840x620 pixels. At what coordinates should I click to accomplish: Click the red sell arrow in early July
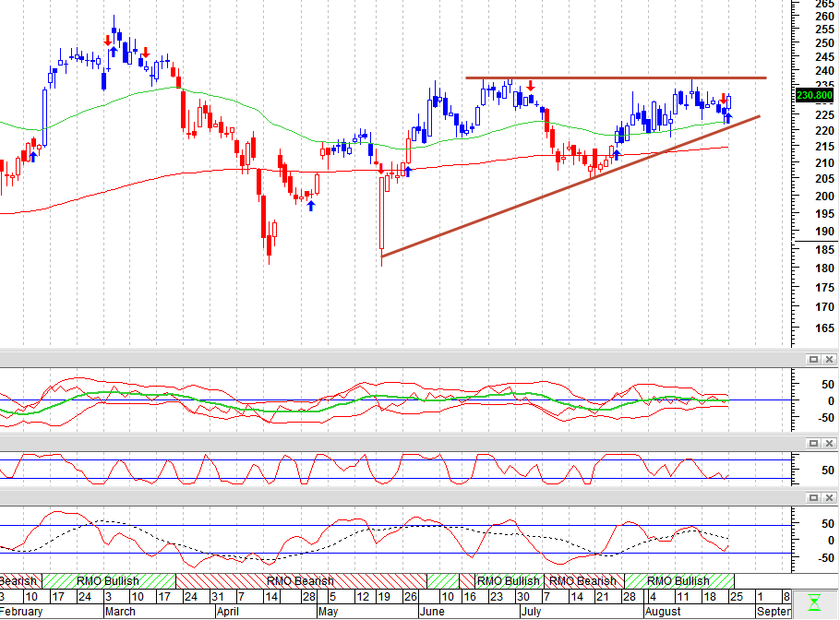[531, 85]
